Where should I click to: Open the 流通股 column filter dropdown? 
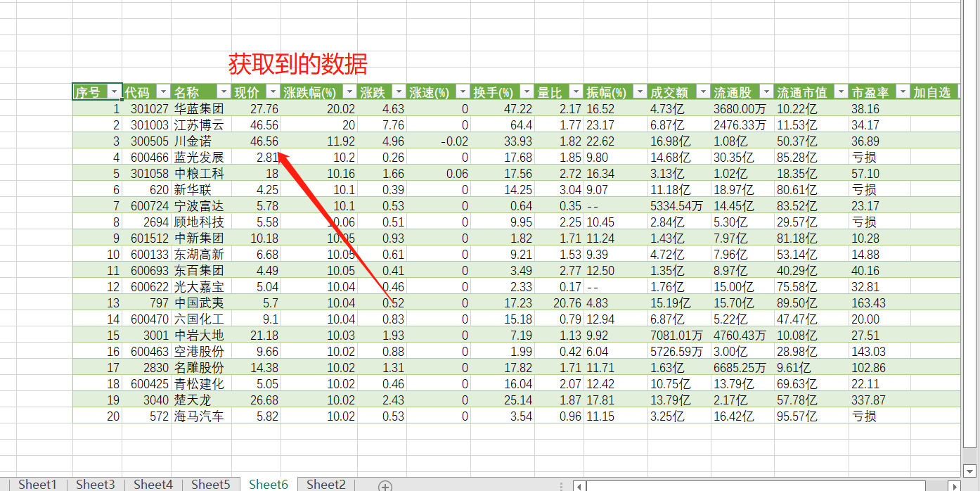766,92
